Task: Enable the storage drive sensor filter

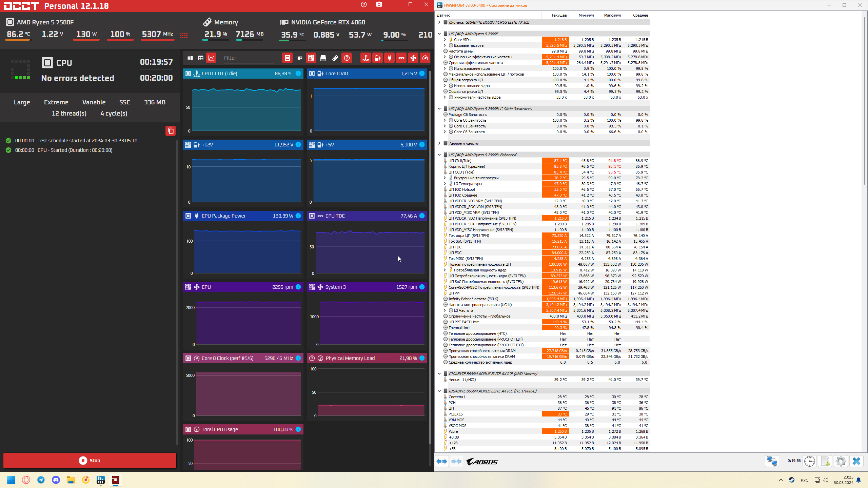Action: coord(323,58)
